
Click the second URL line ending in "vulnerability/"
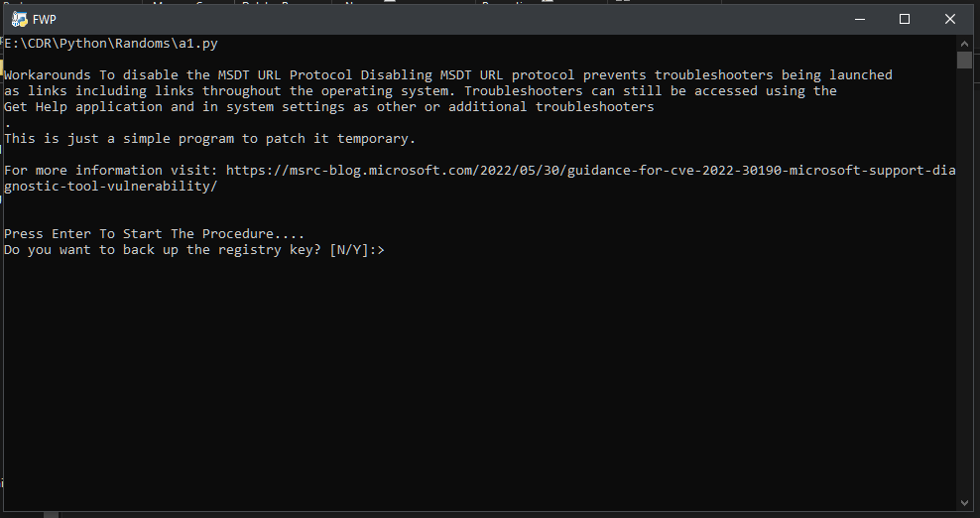click(111, 186)
